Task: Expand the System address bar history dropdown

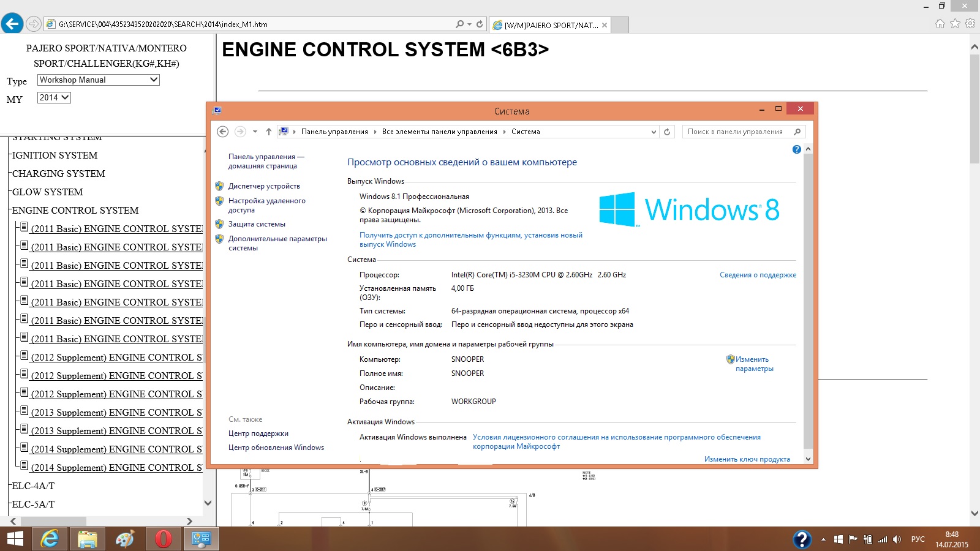Action: tap(654, 132)
